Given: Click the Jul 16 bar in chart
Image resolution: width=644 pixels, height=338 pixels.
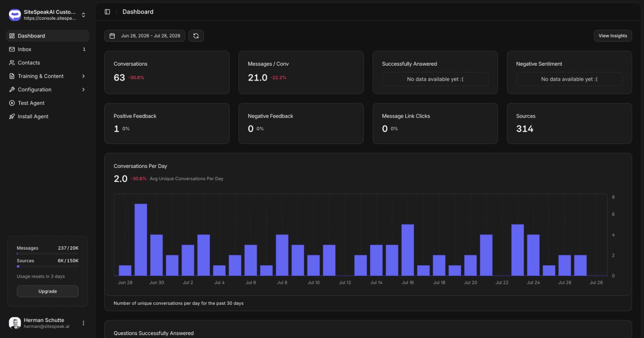Looking at the screenshot, I should pos(408,250).
